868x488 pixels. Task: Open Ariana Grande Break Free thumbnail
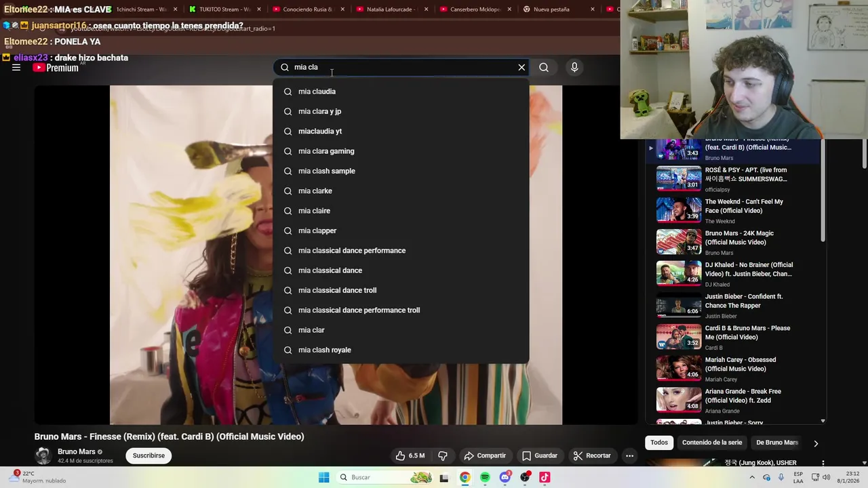point(679,400)
